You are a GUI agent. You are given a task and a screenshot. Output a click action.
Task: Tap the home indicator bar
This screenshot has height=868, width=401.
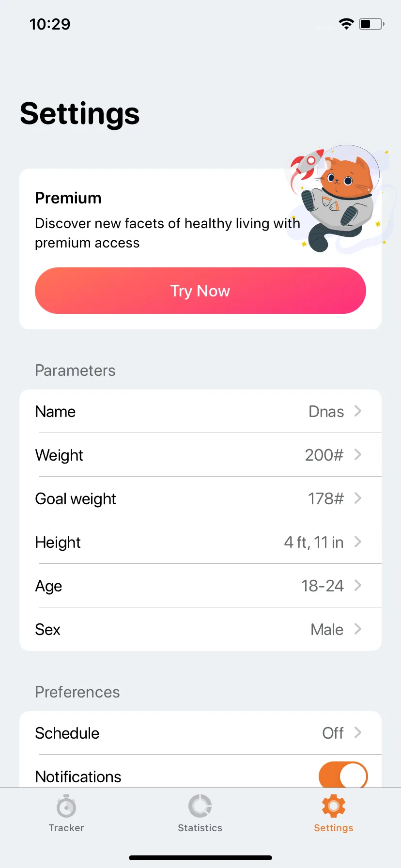(x=200, y=858)
